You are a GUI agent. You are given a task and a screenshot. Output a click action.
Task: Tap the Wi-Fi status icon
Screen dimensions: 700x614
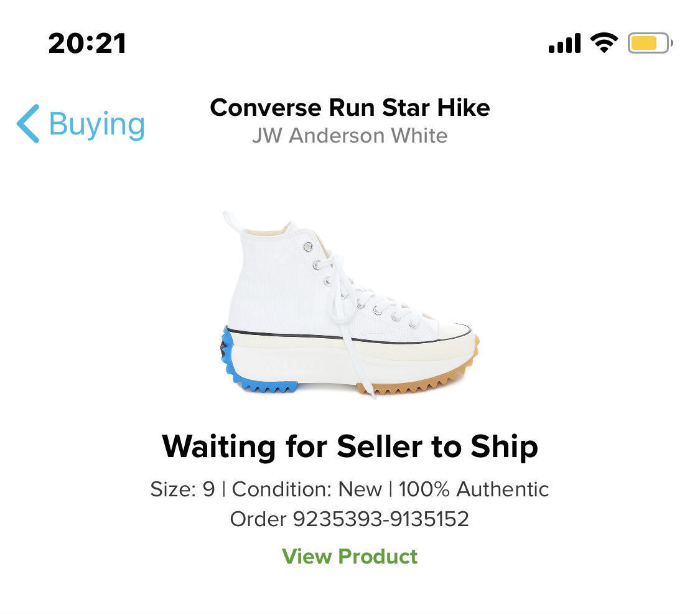coord(603,43)
